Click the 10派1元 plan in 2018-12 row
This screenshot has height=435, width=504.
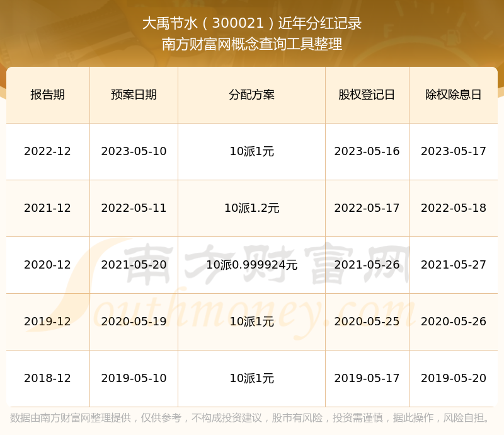click(x=251, y=378)
